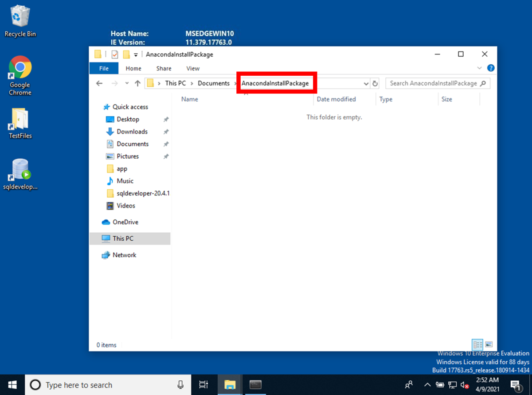This screenshot has height=395, width=532.
Task: Open the People icon in taskbar
Action: coord(409,385)
